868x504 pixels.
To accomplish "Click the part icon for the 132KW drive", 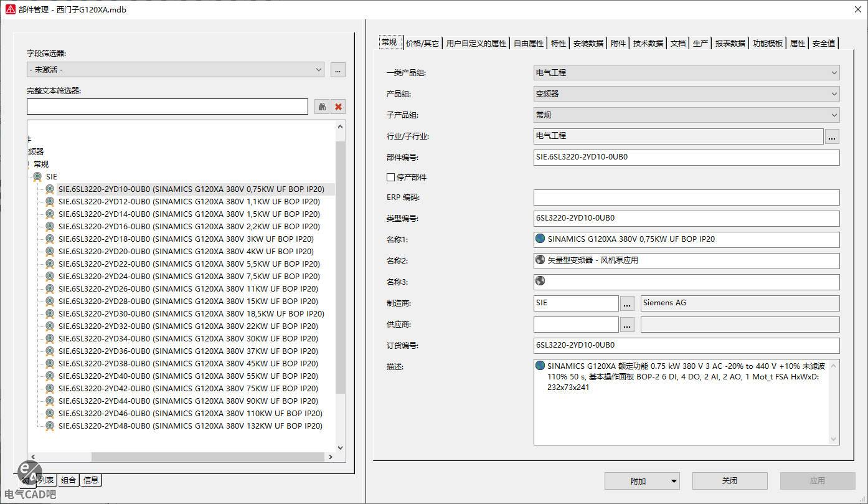I will [50, 426].
